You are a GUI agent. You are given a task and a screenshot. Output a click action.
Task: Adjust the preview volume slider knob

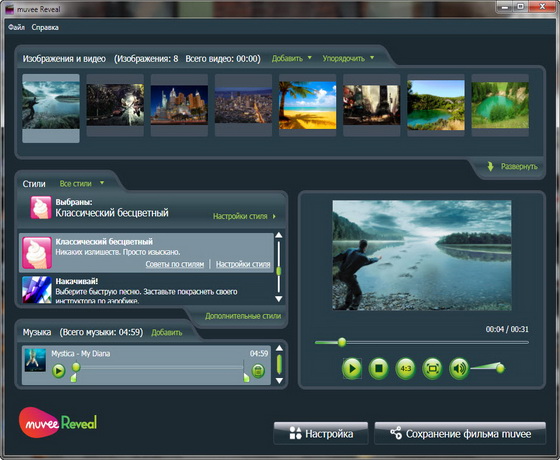tap(500, 368)
